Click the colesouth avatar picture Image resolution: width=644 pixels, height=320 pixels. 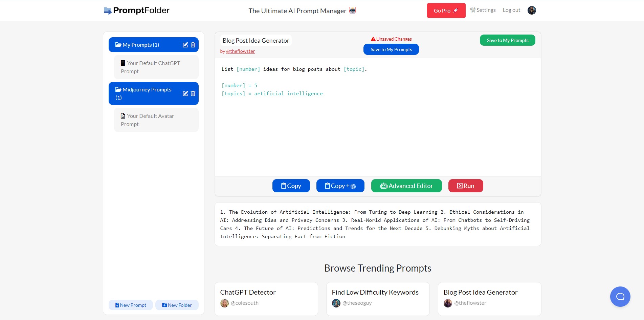pos(224,303)
